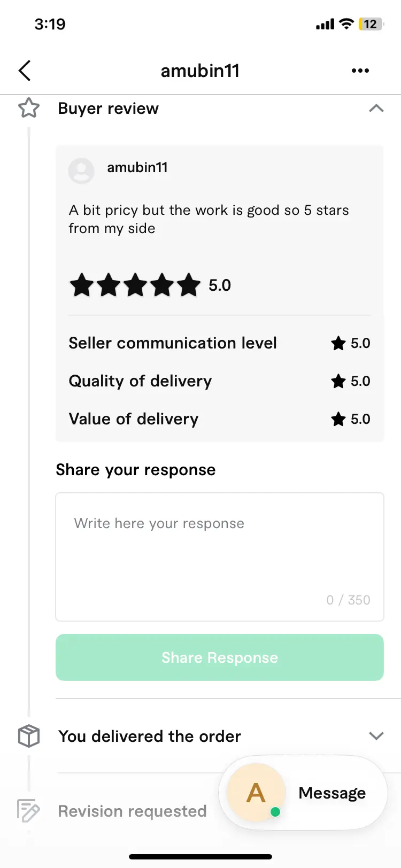Tap the star beside Seller communication level

pyautogui.click(x=338, y=343)
